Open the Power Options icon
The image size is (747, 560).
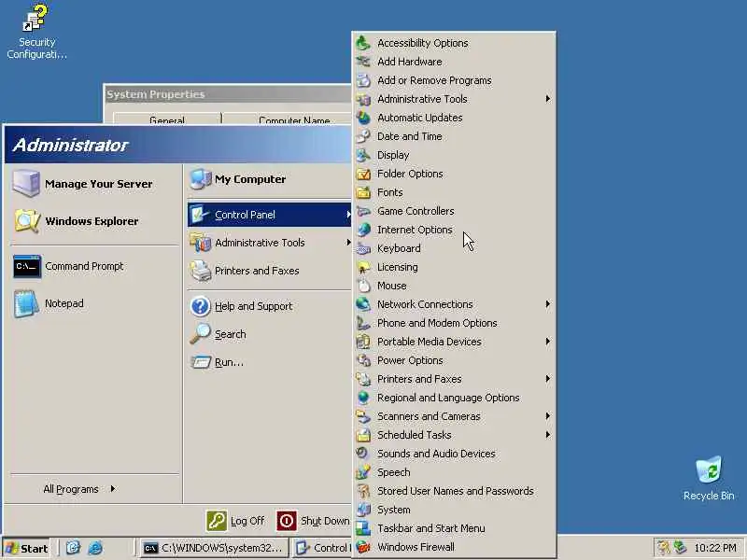pyautogui.click(x=363, y=360)
